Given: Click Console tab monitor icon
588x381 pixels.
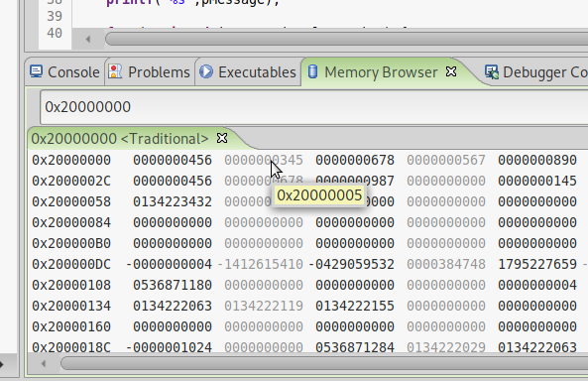Looking at the screenshot, I should click(x=36, y=71).
